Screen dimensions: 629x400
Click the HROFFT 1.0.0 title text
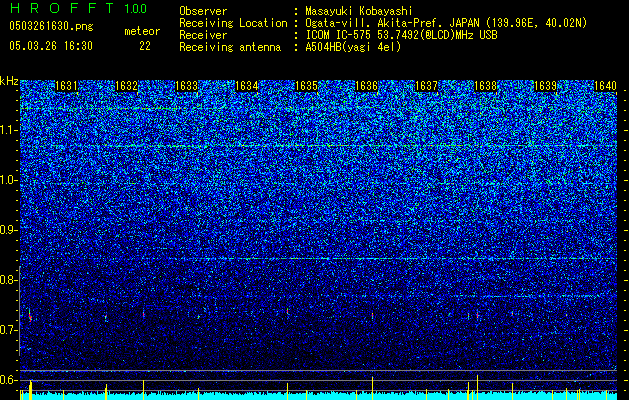pyautogui.click(x=78, y=8)
